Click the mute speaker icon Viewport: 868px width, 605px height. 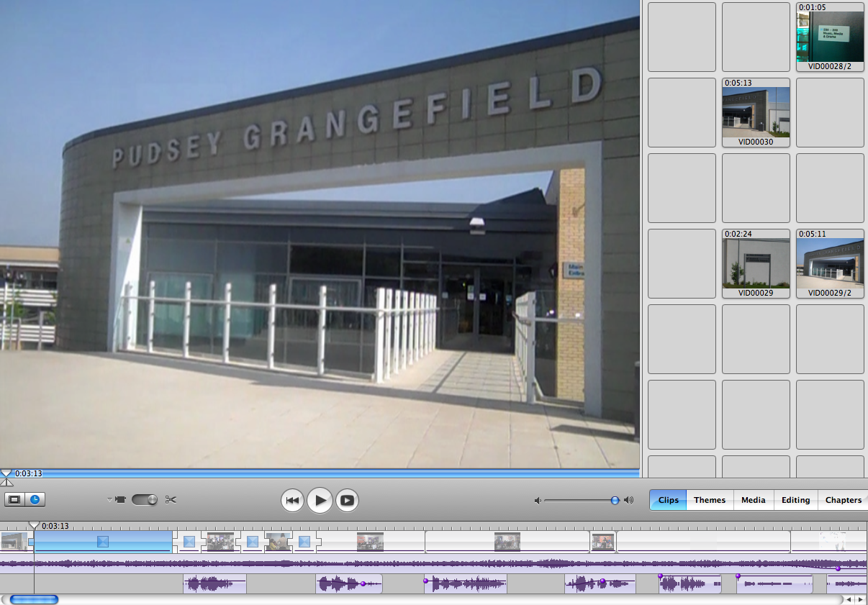tap(538, 500)
